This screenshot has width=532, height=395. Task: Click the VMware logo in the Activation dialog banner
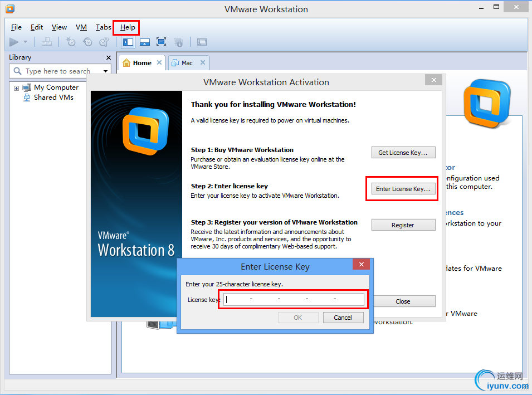click(145, 131)
